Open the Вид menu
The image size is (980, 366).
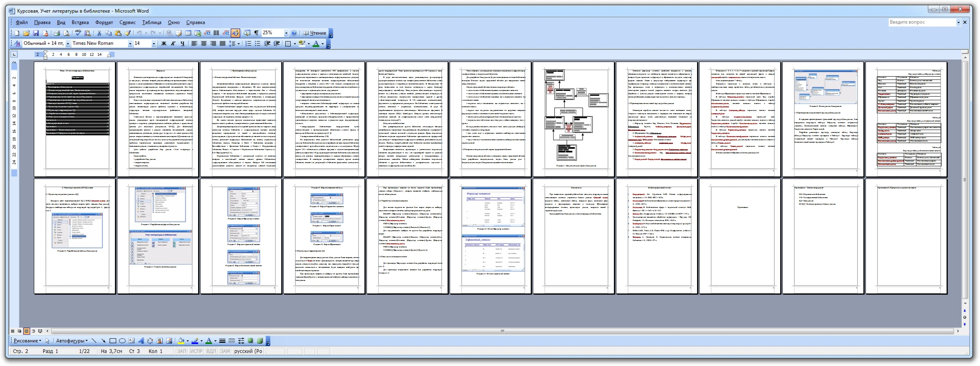point(61,22)
